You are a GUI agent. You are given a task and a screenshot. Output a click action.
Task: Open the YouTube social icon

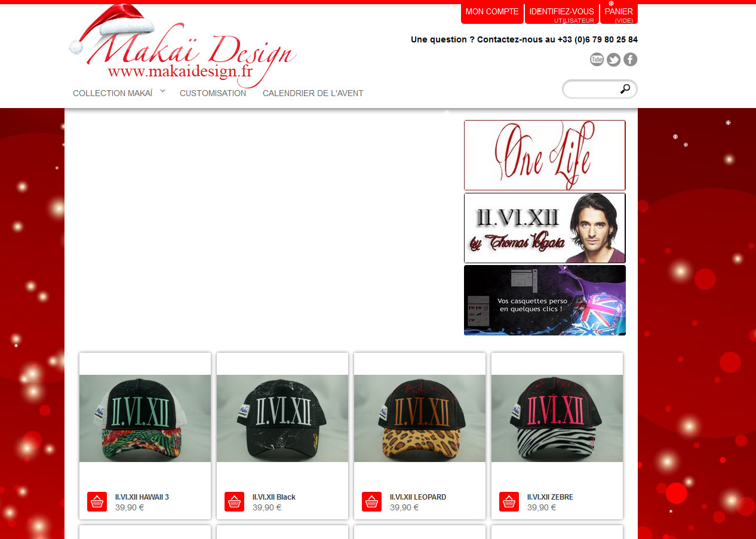(597, 59)
